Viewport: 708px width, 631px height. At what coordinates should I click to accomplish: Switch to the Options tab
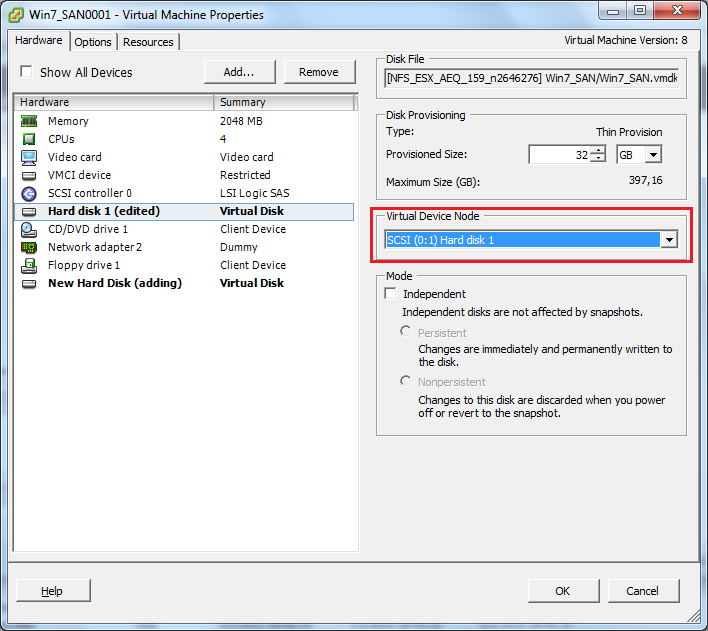[x=93, y=42]
